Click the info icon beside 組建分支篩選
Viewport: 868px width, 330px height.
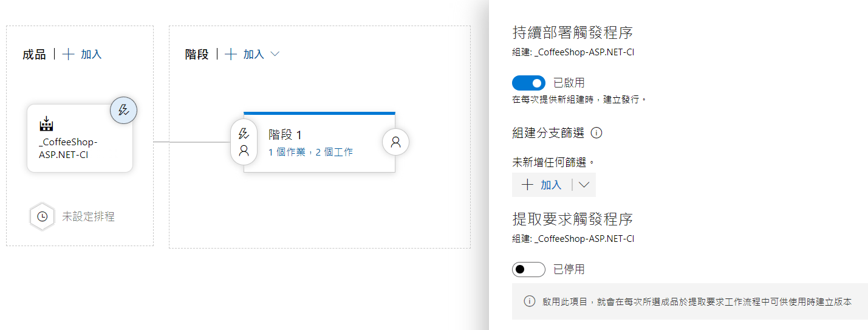click(596, 132)
